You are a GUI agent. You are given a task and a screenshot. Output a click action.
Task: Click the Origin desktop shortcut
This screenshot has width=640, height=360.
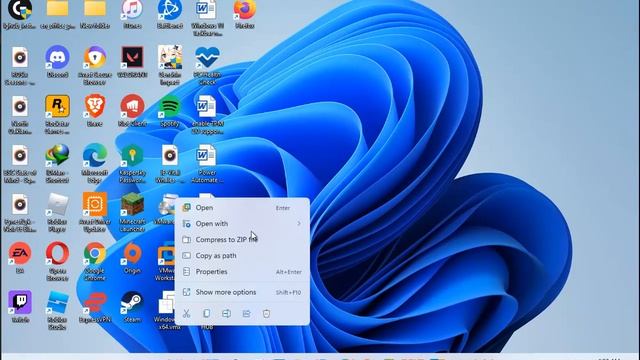point(132,257)
